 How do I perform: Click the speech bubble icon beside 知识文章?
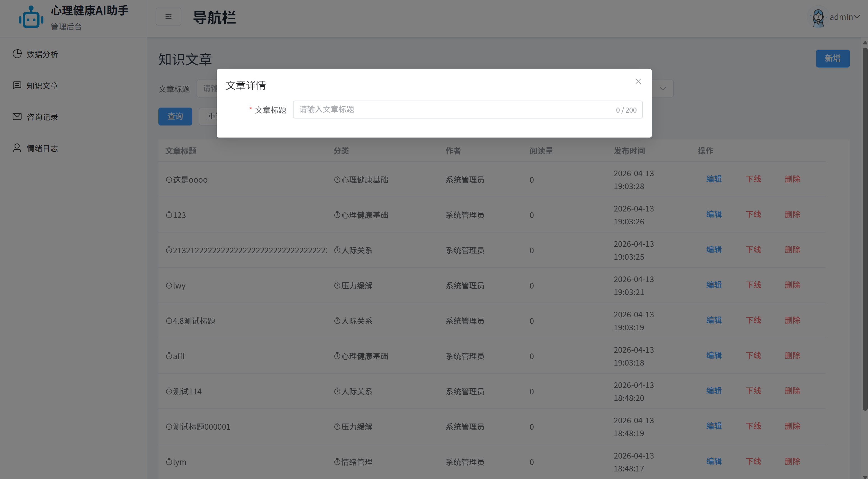pos(17,85)
